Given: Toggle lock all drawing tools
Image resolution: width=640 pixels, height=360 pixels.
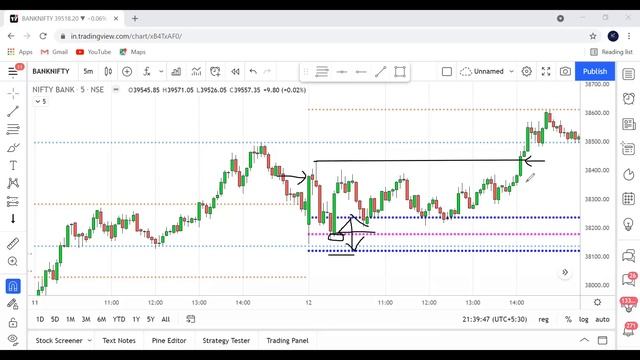Looking at the screenshot, I should click(13, 322).
